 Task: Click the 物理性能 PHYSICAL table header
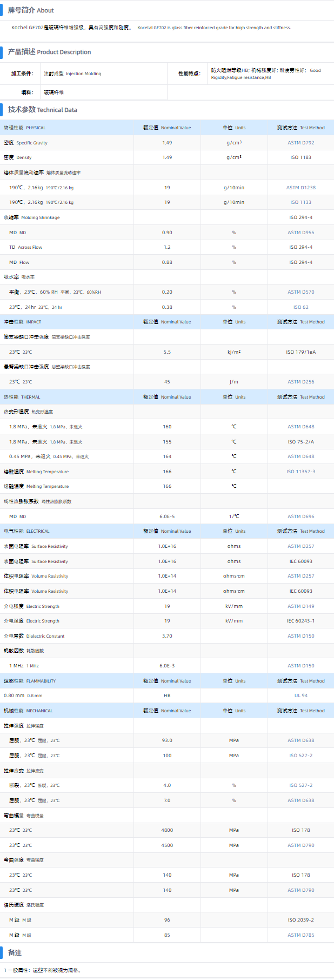coord(25,128)
